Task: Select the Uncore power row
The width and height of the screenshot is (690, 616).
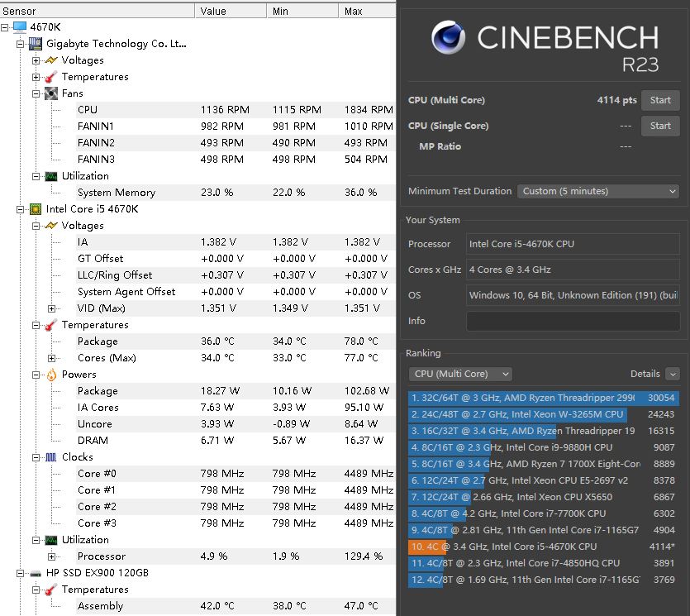Action: pyautogui.click(x=236, y=424)
